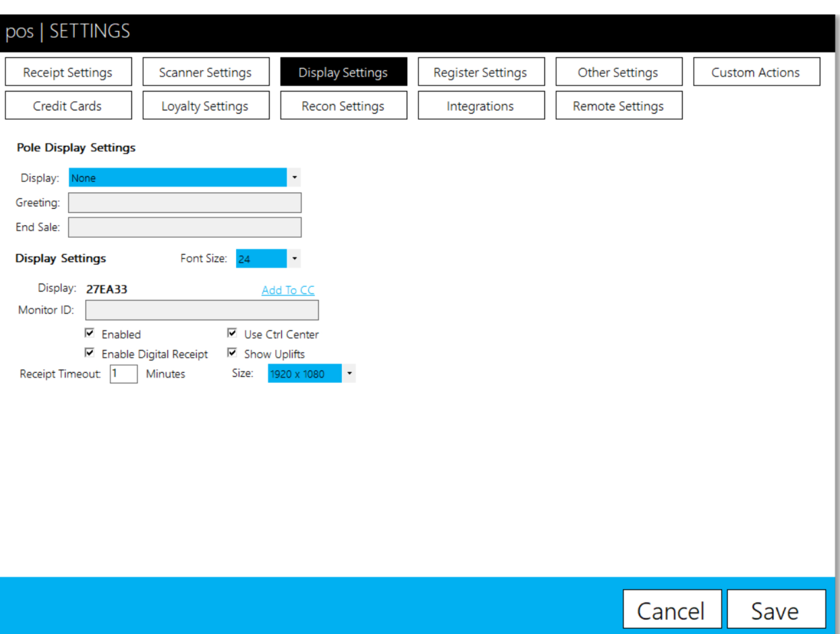Click the Pole Display Settings heading
This screenshot has height=634, width=840.
click(76, 148)
